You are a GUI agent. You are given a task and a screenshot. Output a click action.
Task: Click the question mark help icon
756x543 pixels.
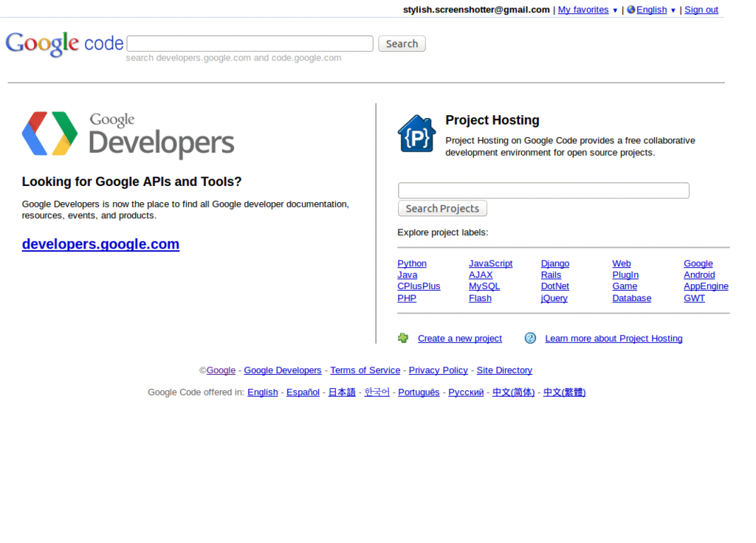pos(530,338)
